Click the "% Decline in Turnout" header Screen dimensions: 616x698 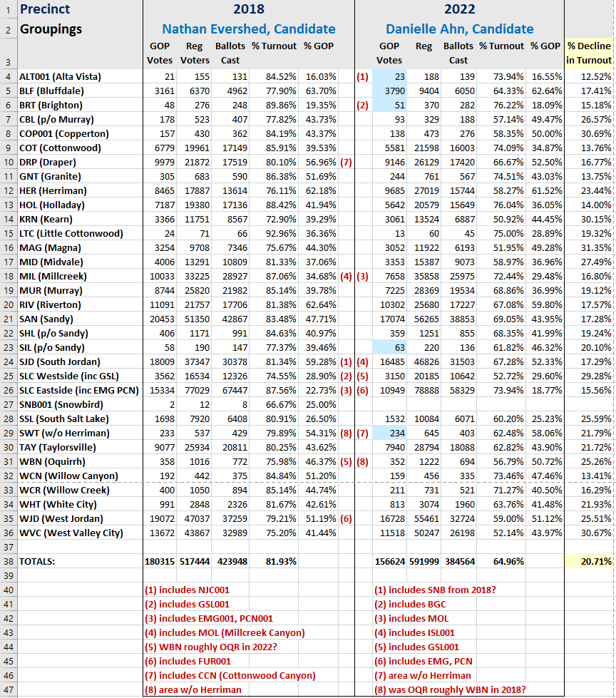[x=589, y=53]
